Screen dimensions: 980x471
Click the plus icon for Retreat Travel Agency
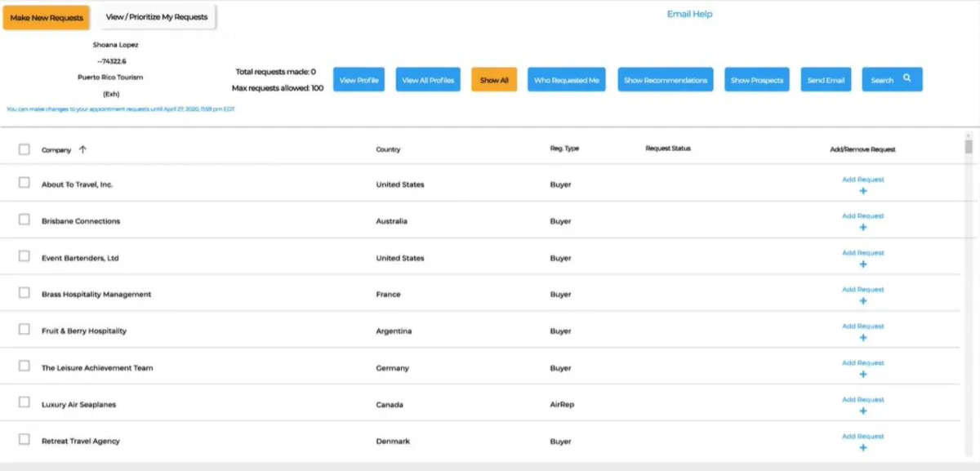[x=863, y=448]
